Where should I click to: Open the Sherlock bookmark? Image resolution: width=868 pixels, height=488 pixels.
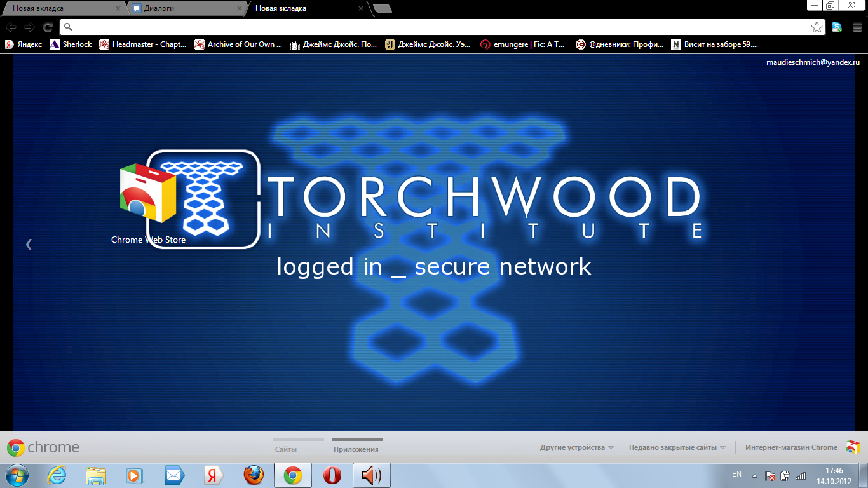(x=71, y=44)
